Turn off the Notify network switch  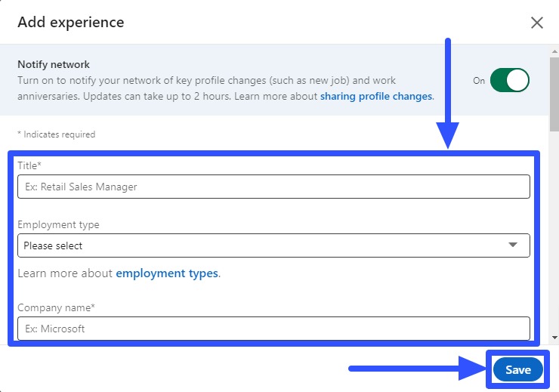click(509, 81)
